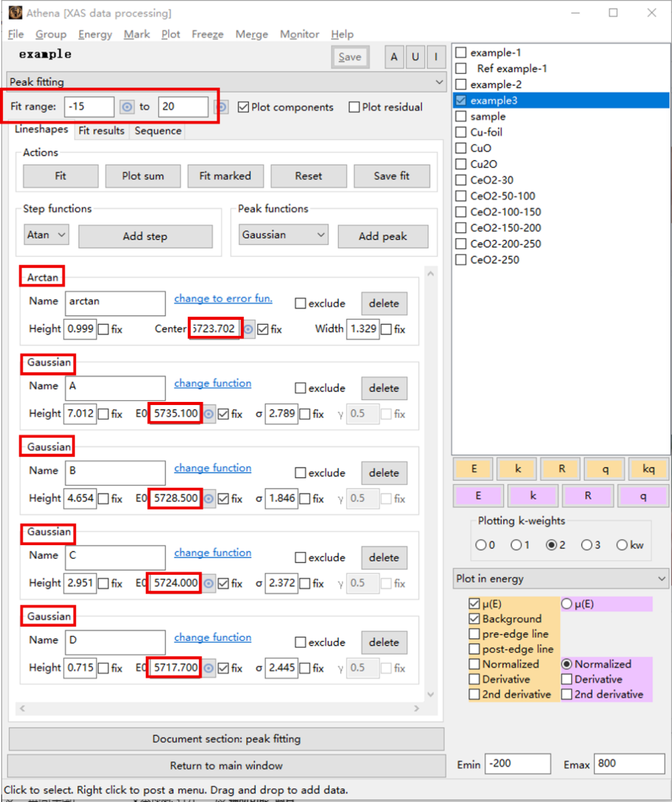The image size is (672, 802).
Task: Click the Add step button
Action: coord(145,236)
